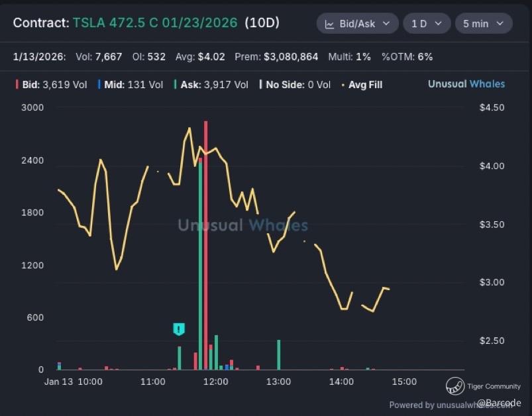Toggle the No Side volume legend entry
The width and height of the screenshot is (532, 416).
coord(295,85)
